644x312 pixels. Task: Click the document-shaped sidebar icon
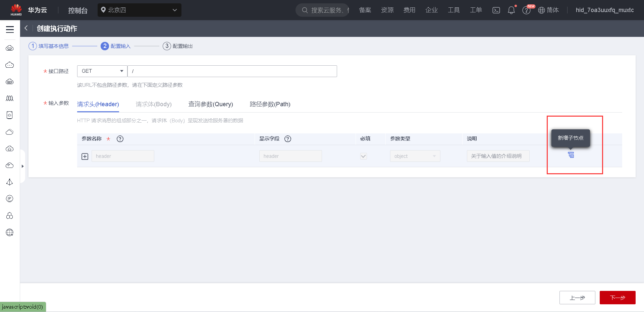point(10,115)
